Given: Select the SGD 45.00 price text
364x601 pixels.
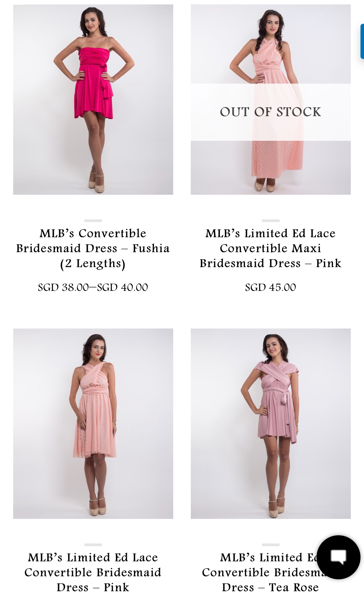Looking at the screenshot, I should point(271,287).
